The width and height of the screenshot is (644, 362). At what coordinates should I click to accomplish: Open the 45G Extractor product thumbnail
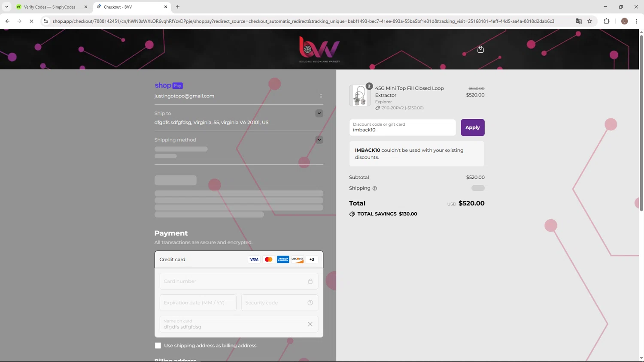click(360, 95)
